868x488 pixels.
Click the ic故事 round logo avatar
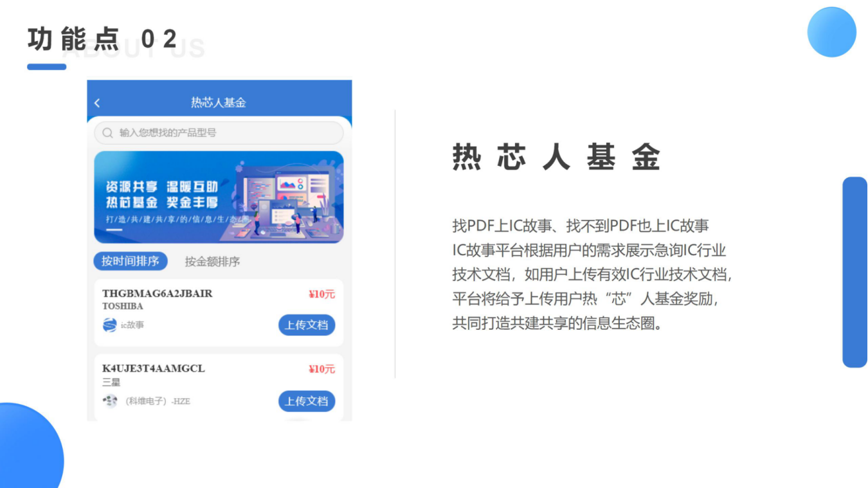110,325
